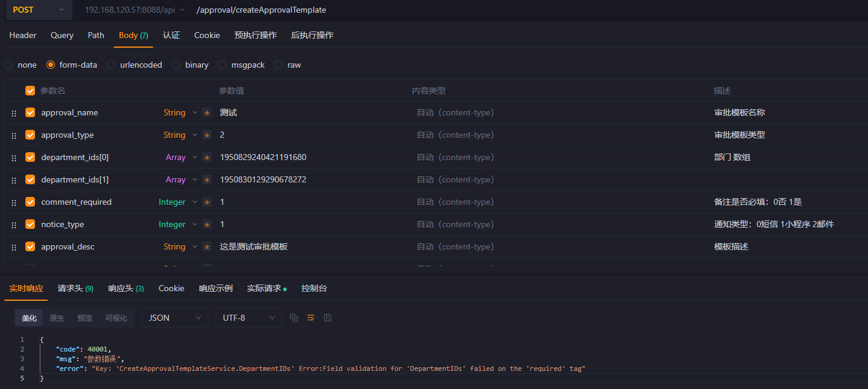Uncheck the department_ids[1] parameter

(30, 179)
